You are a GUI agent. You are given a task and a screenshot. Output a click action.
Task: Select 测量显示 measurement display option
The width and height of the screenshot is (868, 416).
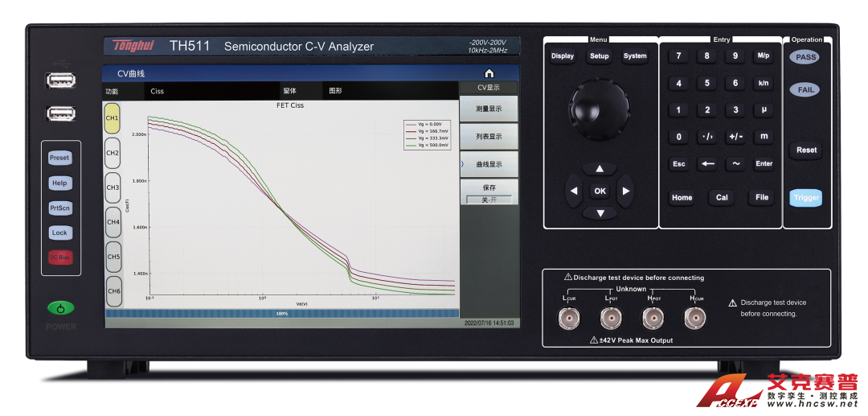pyautogui.click(x=489, y=109)
